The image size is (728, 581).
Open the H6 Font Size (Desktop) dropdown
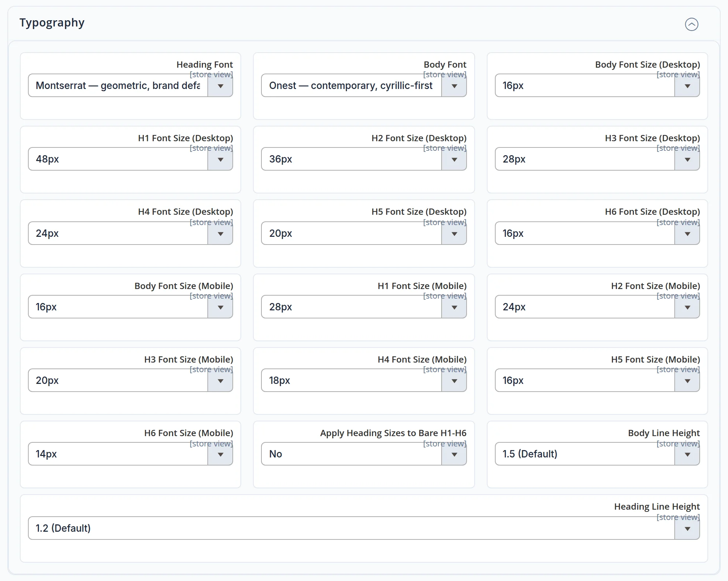pyautogui.click(x=597, y=233)
